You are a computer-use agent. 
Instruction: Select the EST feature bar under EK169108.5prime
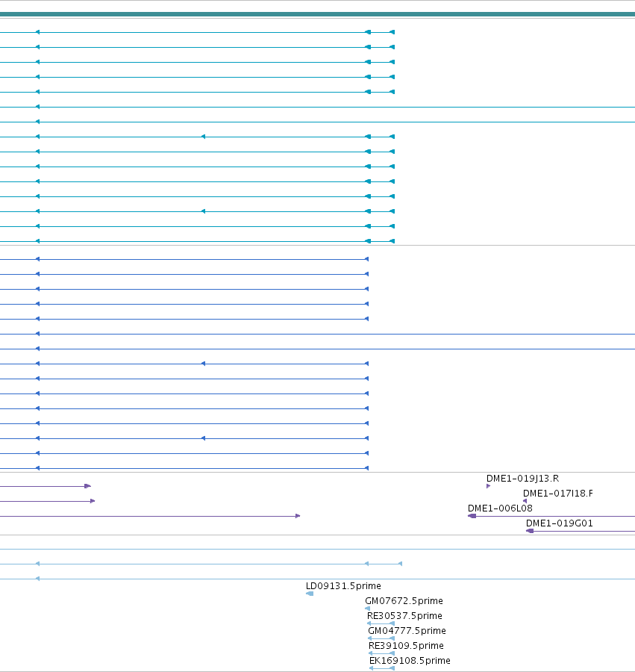point(382,668)
